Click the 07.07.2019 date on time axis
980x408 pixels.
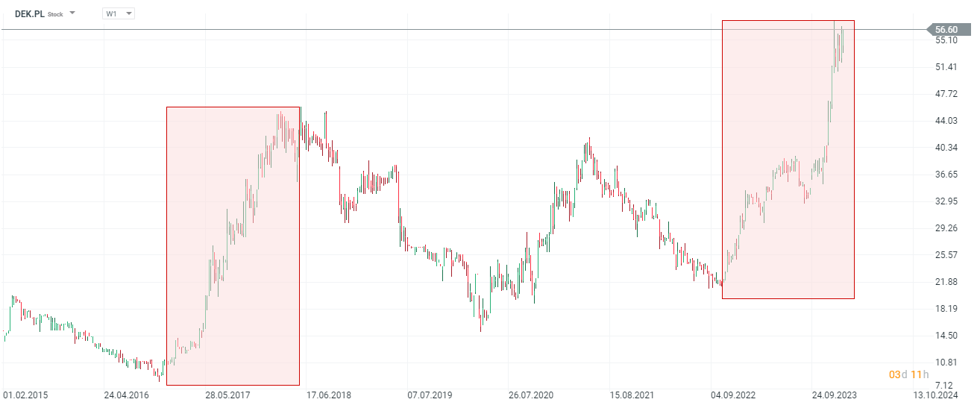[x=430, y=395]
